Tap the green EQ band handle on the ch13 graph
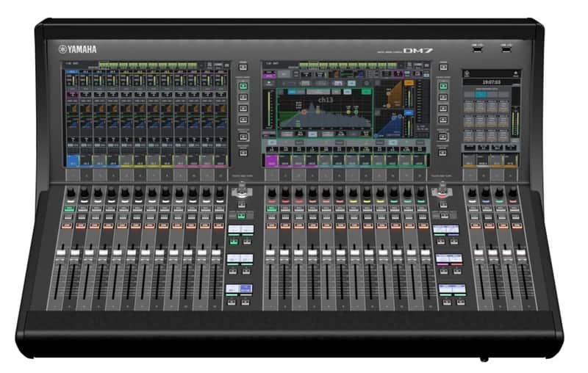The width and height of the screenshot is (588, 373). (x=356, y=112)
